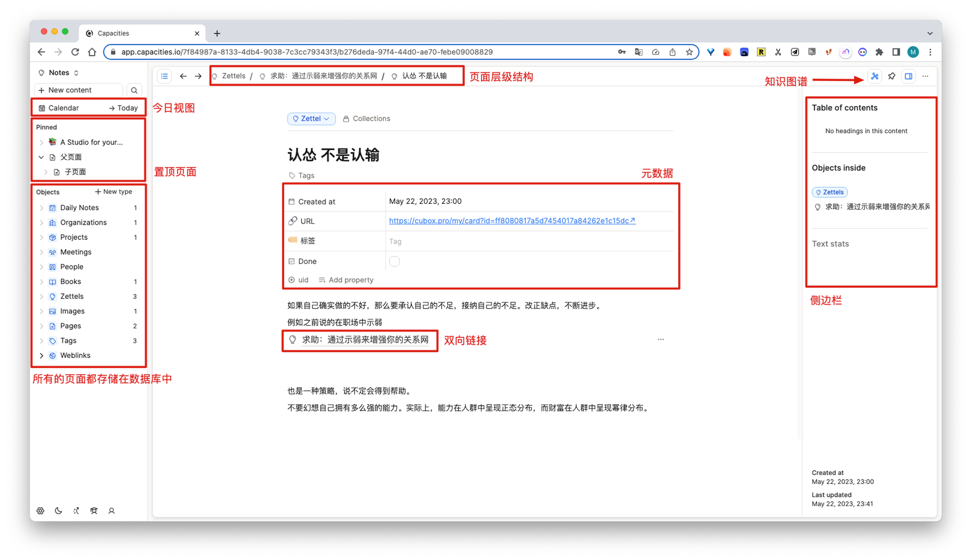Image resolution: width=971 pixels, height=560 pixels.
Task: Toggle the right sidebar panel icon
Action: pyautogui.click(x=908, y=76)
